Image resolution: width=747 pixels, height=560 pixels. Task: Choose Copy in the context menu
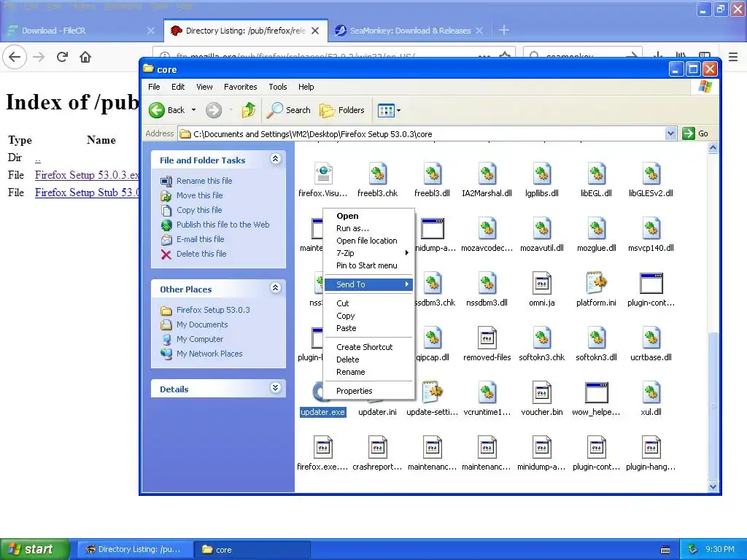(368, 316)
